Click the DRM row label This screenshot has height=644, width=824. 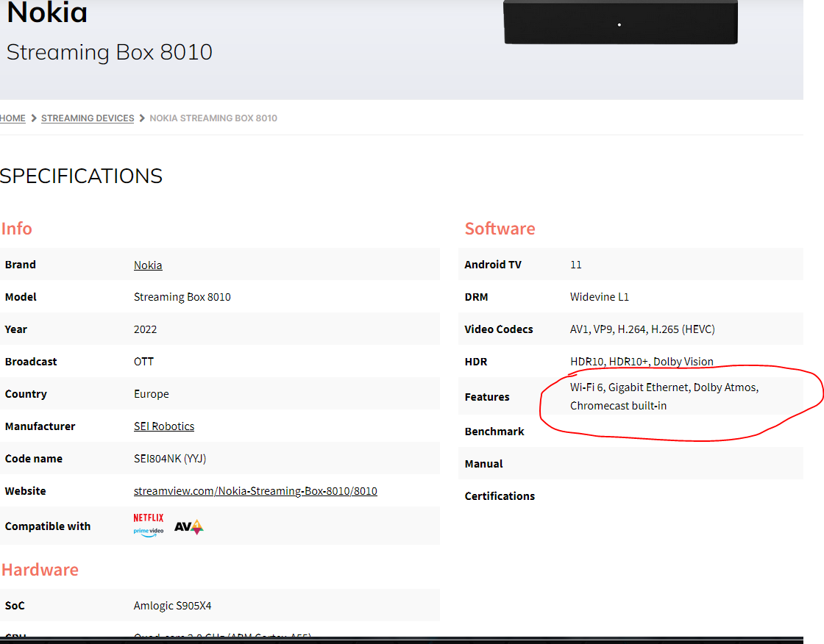(476, 297)
